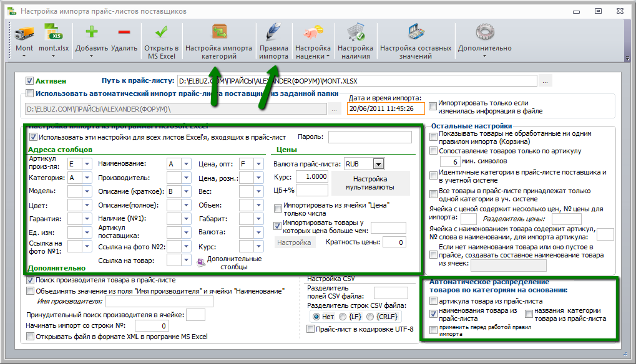Click the ЦБ+% input field
The width and height of the screenshot is (636, 364).
click(x=311, y=190)
